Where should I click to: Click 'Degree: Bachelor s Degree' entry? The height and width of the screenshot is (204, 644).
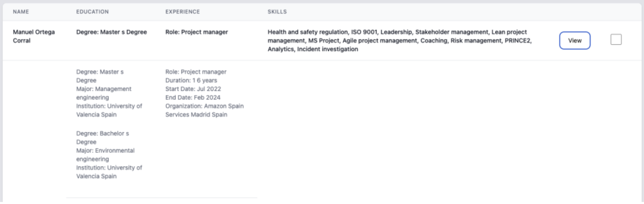(x=102, y=137)
